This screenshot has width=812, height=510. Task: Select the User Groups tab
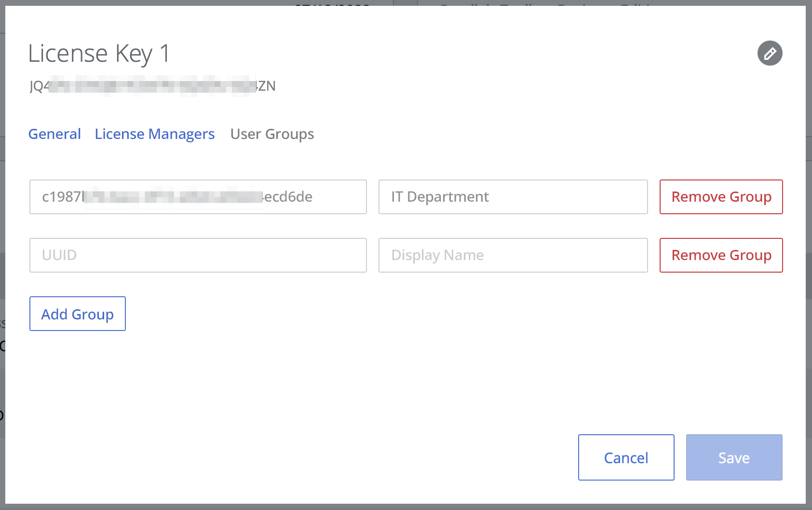[272, 134]
